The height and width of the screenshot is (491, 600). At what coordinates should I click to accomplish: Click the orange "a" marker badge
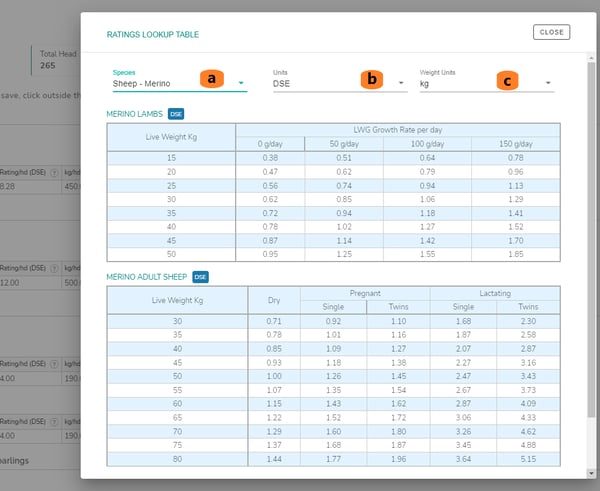tap(211, 78)
